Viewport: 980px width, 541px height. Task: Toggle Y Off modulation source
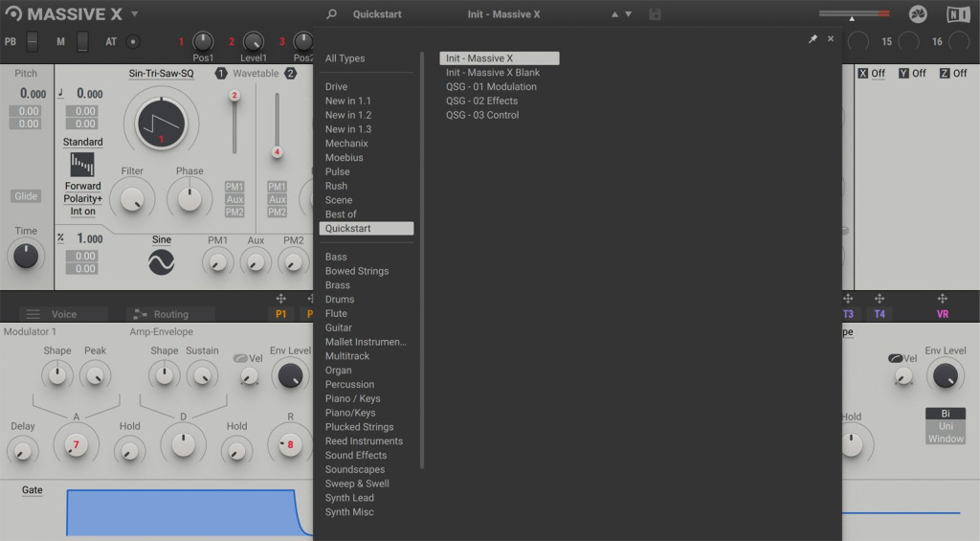point(912,73)
